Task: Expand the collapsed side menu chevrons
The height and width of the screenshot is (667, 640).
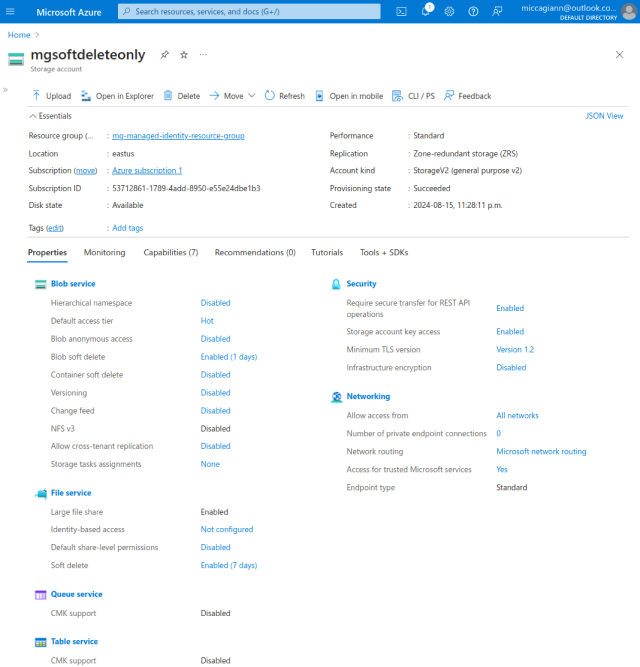Action: coord(5,90)
